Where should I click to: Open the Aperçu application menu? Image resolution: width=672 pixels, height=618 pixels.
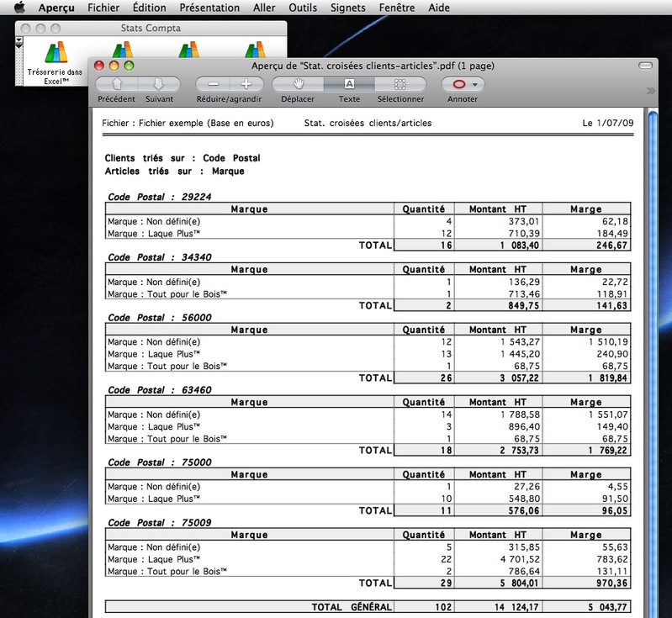tap(56, 8)
